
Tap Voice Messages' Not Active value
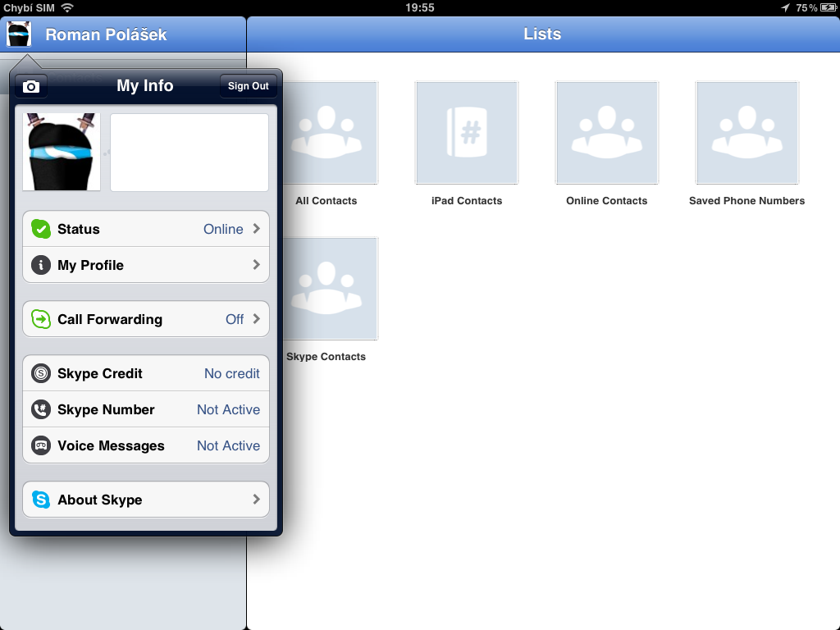click(x=229, y=445)
